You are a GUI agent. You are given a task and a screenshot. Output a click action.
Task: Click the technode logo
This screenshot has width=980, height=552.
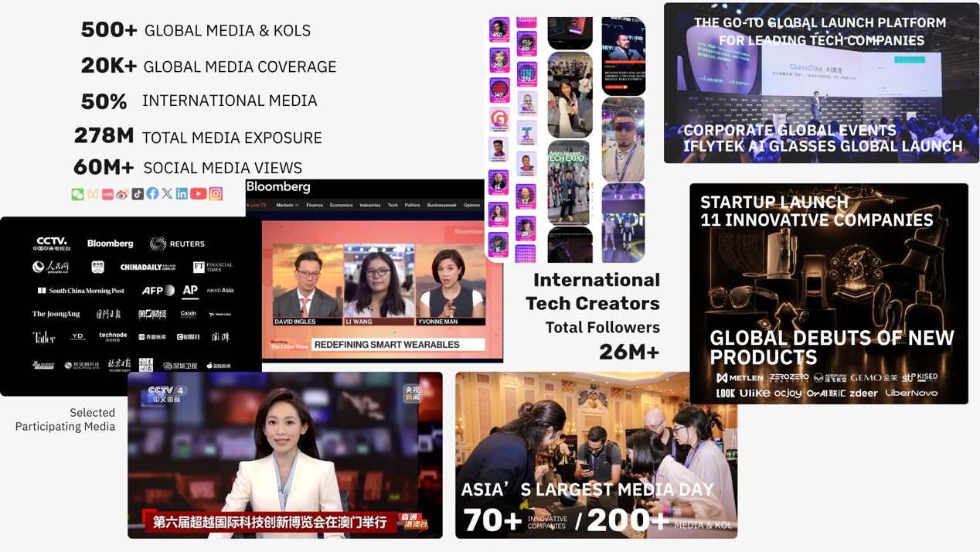[x=113, y=336]
